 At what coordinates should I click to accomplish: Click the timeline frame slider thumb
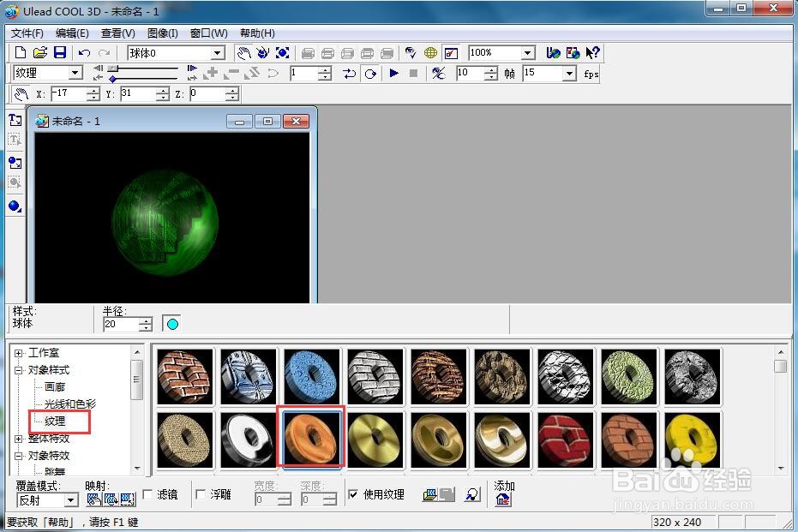pos(113,69)
